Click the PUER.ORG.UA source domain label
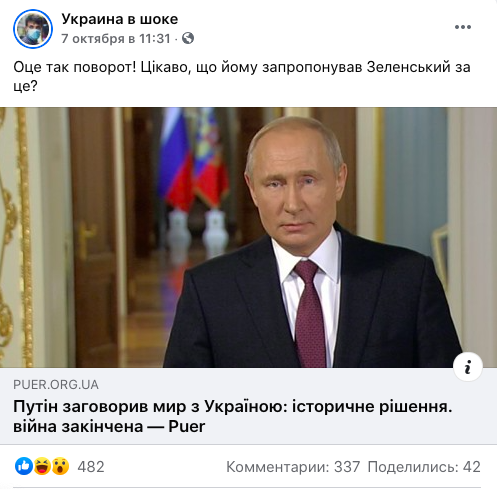Screen dimensions: 497x489 [x=56, y=385]
